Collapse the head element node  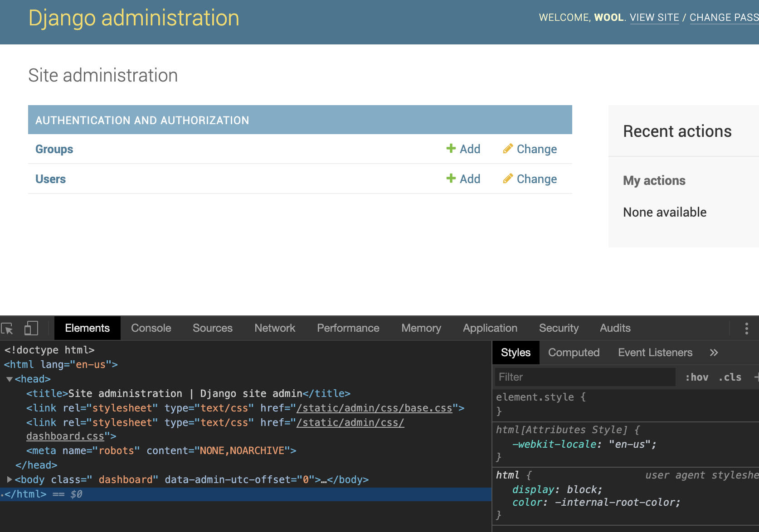tap(10, 379)
